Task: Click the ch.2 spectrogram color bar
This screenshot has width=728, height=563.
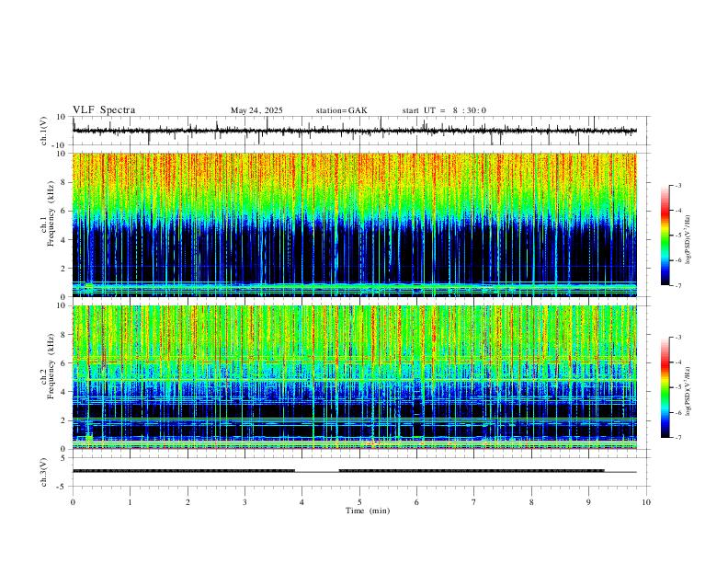Action: (x=665, y=387)
